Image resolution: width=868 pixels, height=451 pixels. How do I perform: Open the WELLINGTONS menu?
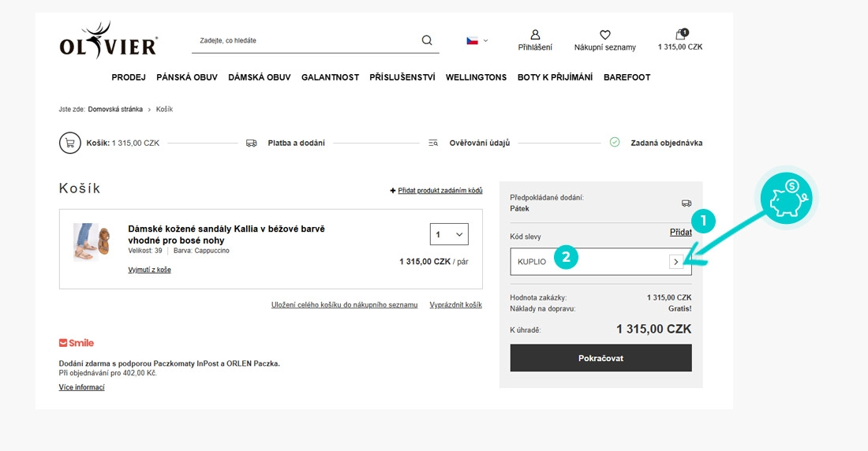coord(476,77)
